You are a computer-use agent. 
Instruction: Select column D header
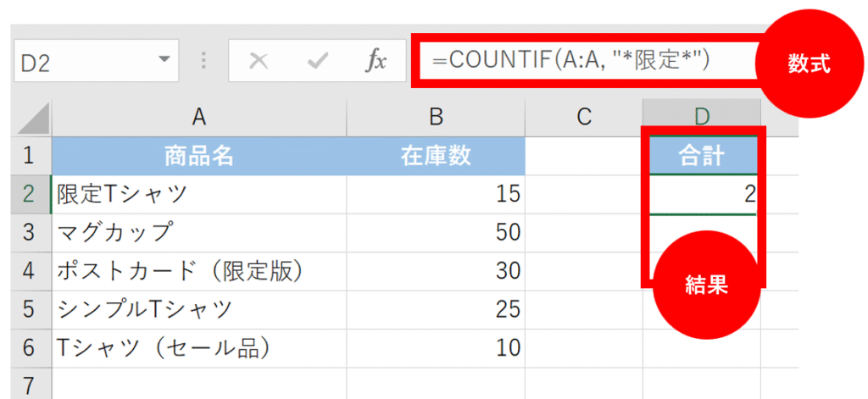click(x=701, y=118)
